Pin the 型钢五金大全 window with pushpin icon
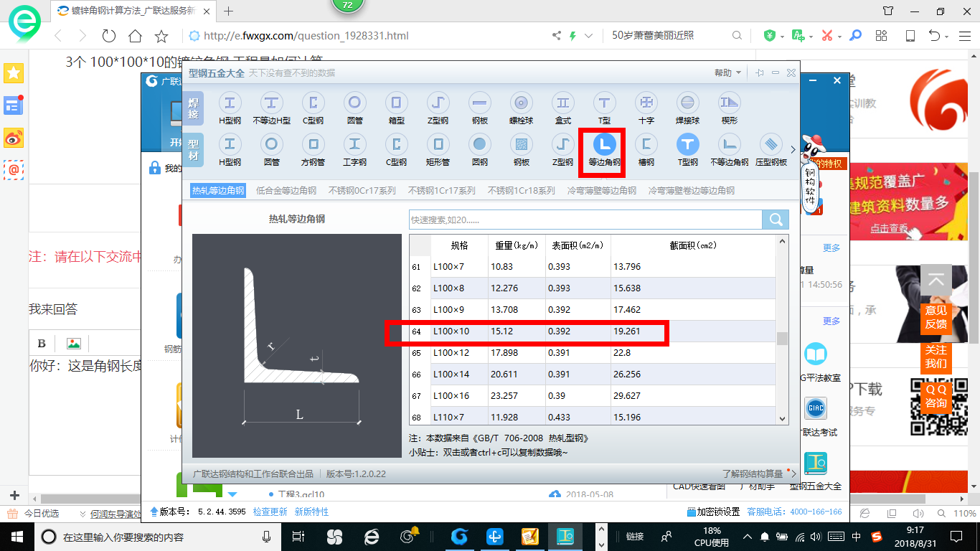Viewport: 980px width, 551px height. coord(759,72)
